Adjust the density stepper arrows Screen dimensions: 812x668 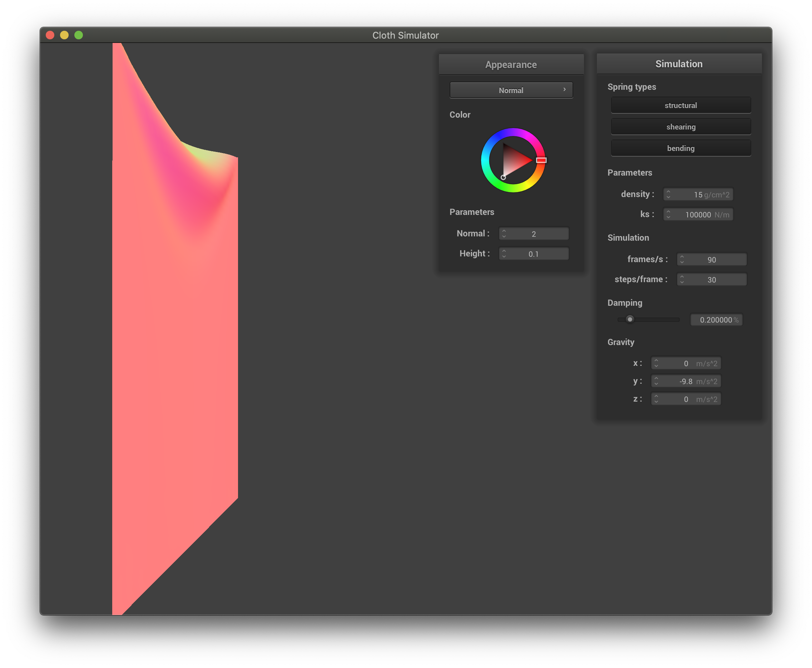click(x=668, y=194)
